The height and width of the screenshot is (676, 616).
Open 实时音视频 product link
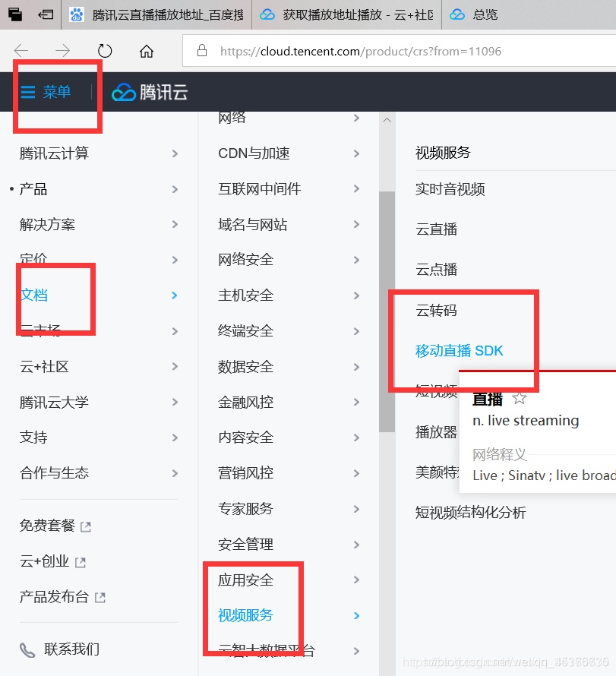[x=450, y=189]
